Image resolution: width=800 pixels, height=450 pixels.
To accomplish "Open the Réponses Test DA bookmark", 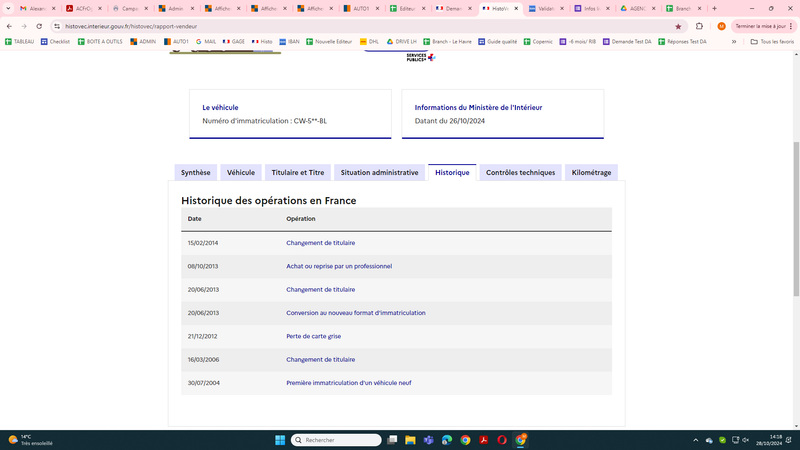I will tap(683, 42).
